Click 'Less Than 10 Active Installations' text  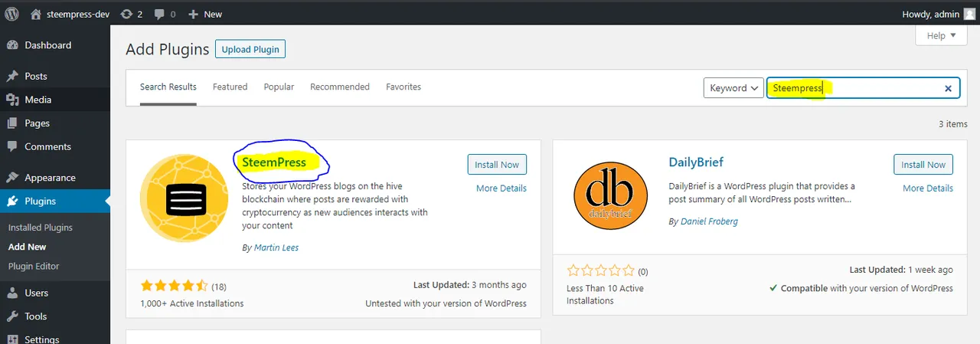[605, 294]
